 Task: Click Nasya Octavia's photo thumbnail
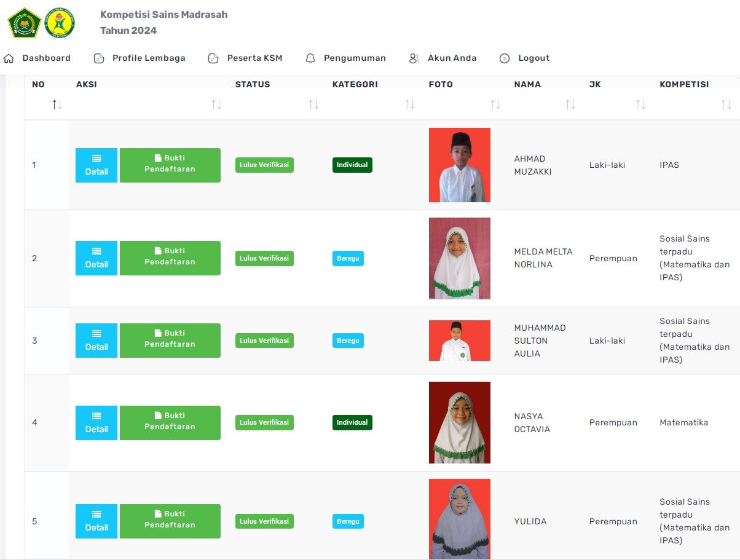pyautogui.click(x=460, y=422)
